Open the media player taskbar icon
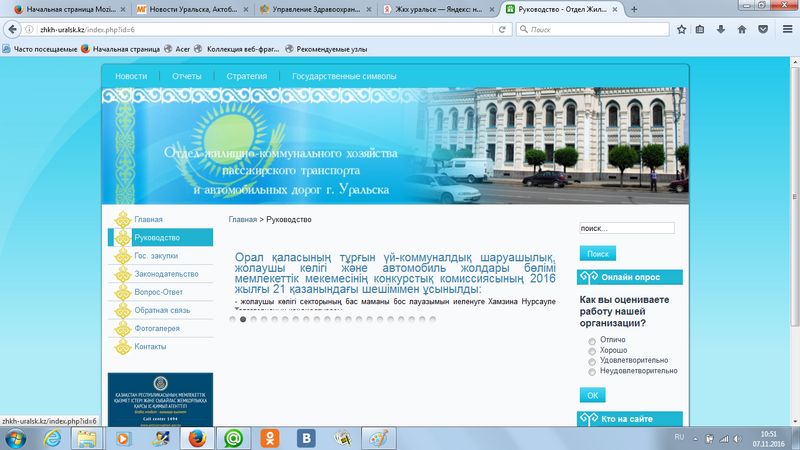Screen dimensions: 800x450 coord(122,438)
